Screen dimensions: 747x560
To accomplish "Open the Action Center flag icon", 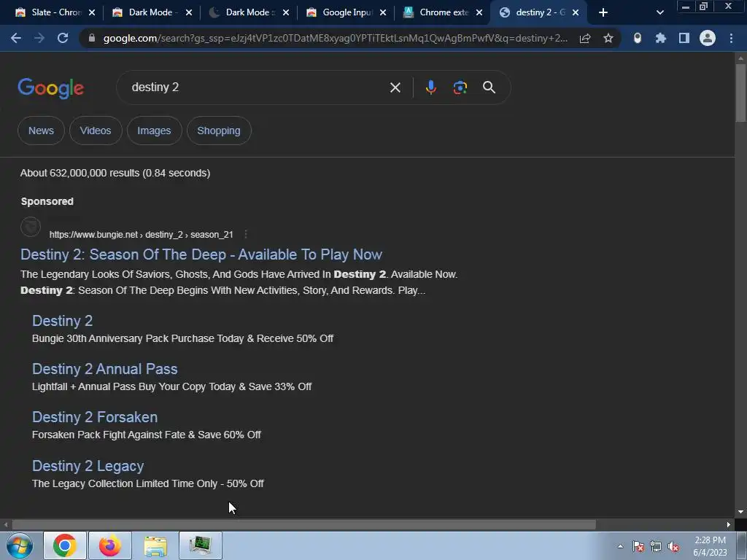I will tap(638, 546).
